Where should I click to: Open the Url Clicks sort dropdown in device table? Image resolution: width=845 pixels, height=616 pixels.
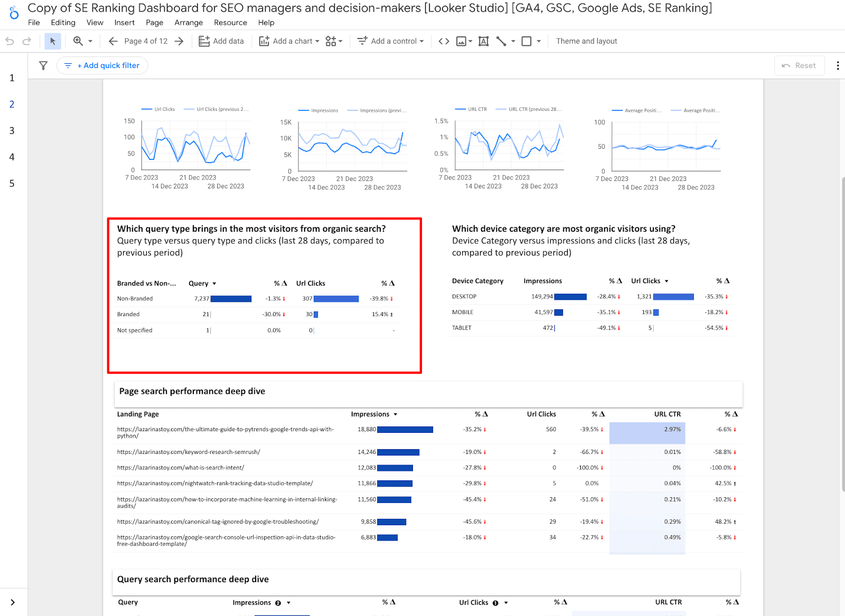[666, 281]
